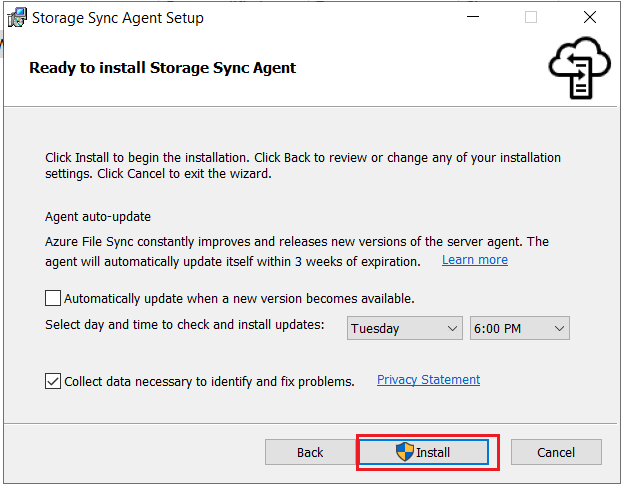The width and height of the screenshot is (625, 485).
Task: Open the Privacy Statement link
Action: coord(428,380)
